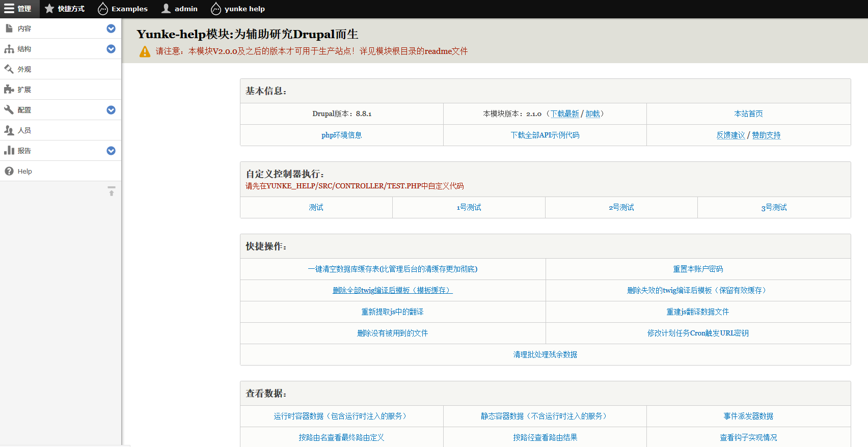Click 删除失效的twig编译后模板 link
Viewport: 868px width, 447px height.
[x=698, y=290]
